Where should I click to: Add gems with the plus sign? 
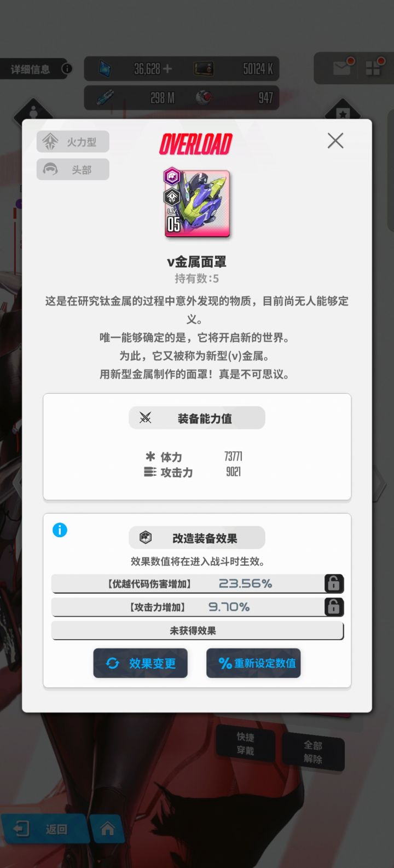pyautogui.click(x=167, y=68)
